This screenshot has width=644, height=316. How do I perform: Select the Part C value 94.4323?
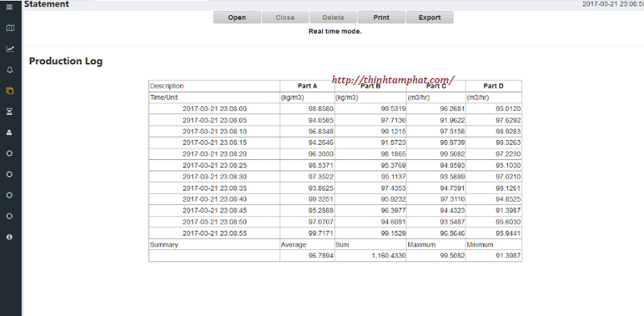[x=452, y=210]
